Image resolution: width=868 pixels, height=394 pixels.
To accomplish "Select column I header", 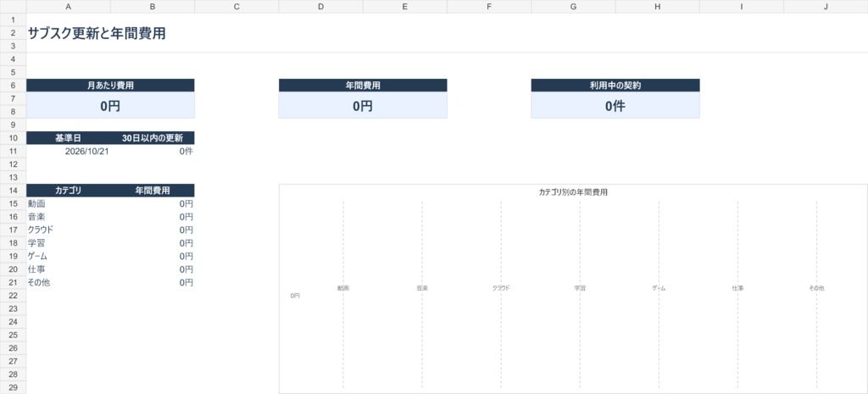I will pos(742,7).
